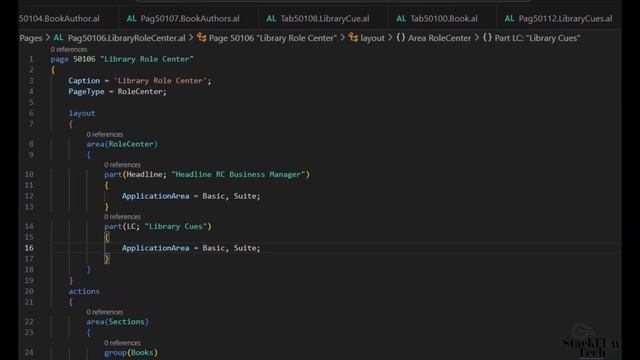This screenshot has height=360, width=640.
Task: Click line number 16 in the gutter
Action: click(29, 248)
